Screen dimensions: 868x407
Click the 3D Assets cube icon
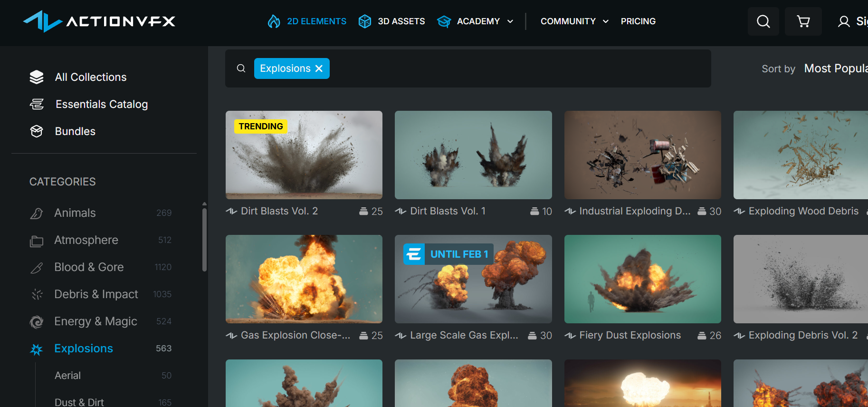coord(365,21)
